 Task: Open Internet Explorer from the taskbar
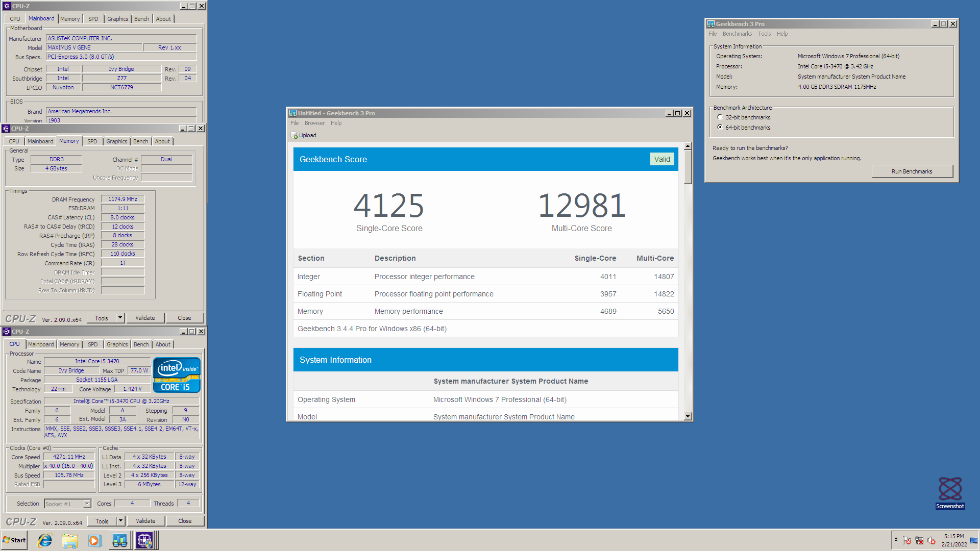tap(45, 540)
